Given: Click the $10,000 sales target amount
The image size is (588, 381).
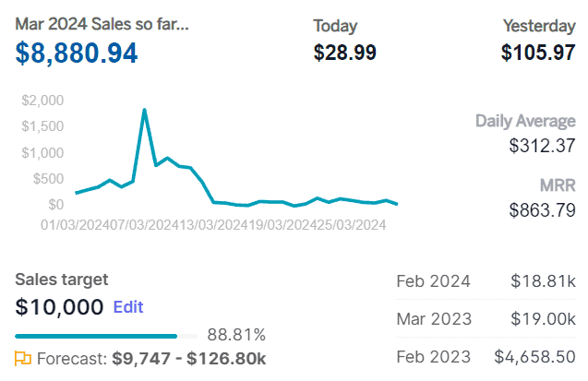Looking at the screenshot, I should pyautogui.click(x=59, y=307).
